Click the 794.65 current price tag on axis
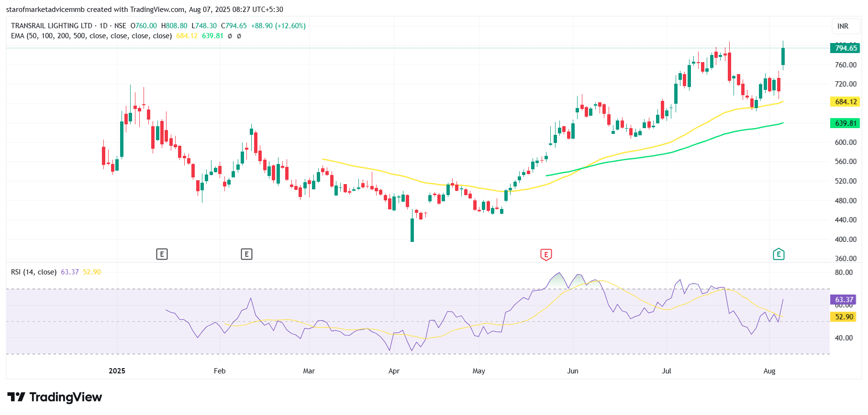This screenshot has width=868, height=415. pos(846,48)
